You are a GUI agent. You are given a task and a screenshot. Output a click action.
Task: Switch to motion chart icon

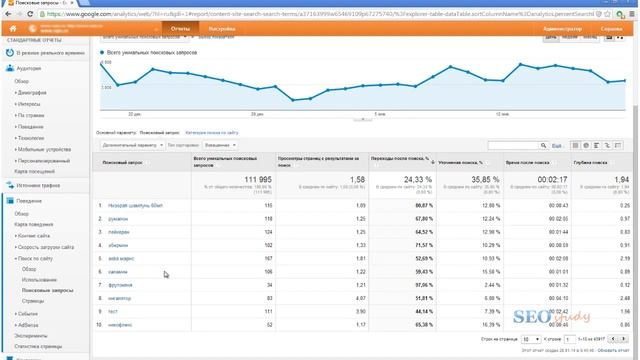pyautogui.click(x=620, y=37)
